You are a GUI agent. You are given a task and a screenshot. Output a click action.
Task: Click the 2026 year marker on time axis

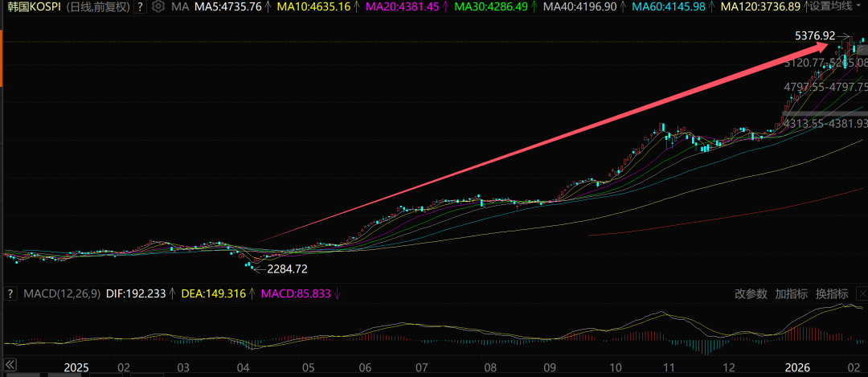[x=797, y=367]
